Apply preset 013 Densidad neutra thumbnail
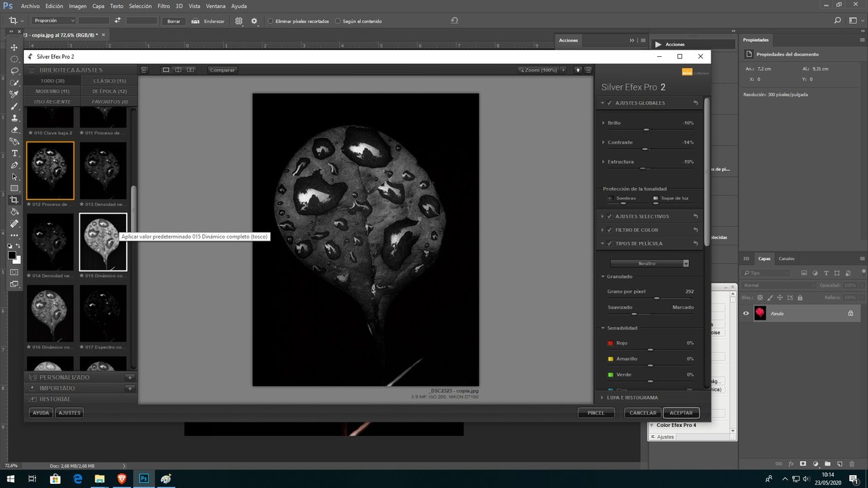Image resolution: width=868 pixels, height=488 pixels. tap(103, 170)
